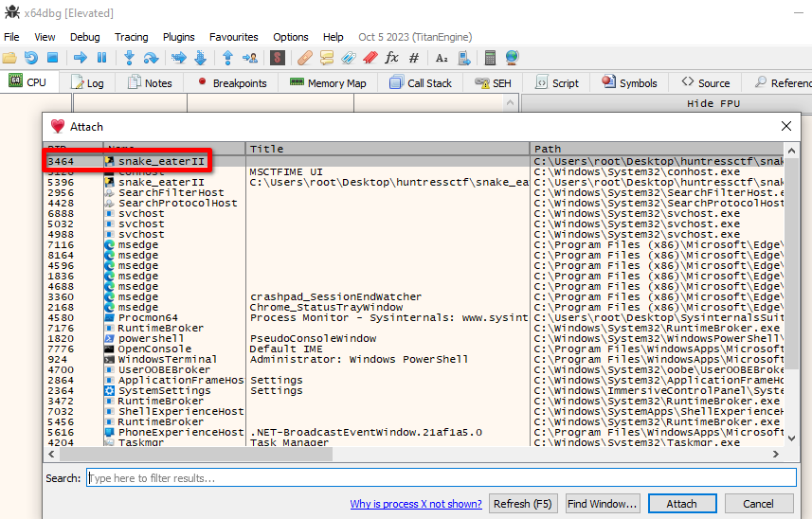This screenshot has width=812, height=519.
Task: Click the horizontal scrollbar right arrow
Action: click(x=776, y=455)
